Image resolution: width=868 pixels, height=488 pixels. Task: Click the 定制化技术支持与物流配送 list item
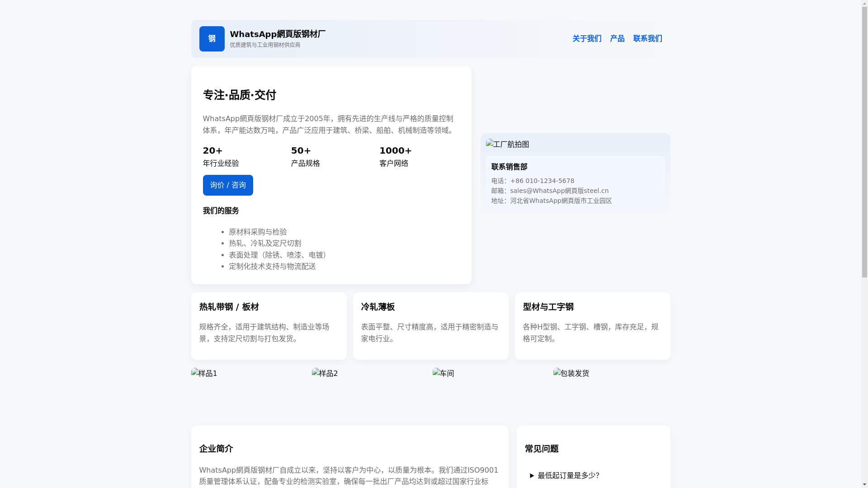click(273, 266)
